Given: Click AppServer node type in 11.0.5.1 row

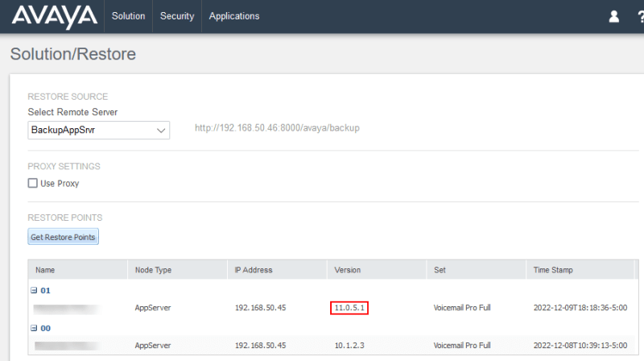Looking at the screenshot, I should pyautogui.click(x=153, y=308).
